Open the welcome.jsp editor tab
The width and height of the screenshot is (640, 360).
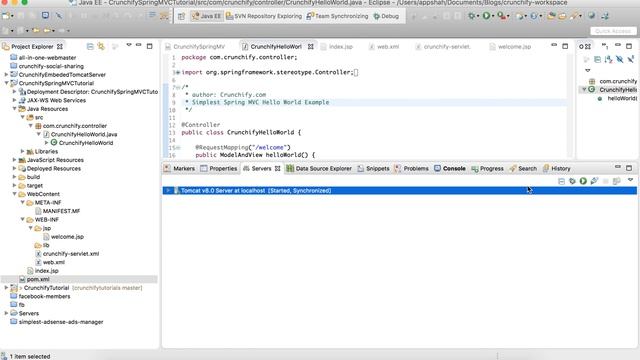click(x=511, y=47)
